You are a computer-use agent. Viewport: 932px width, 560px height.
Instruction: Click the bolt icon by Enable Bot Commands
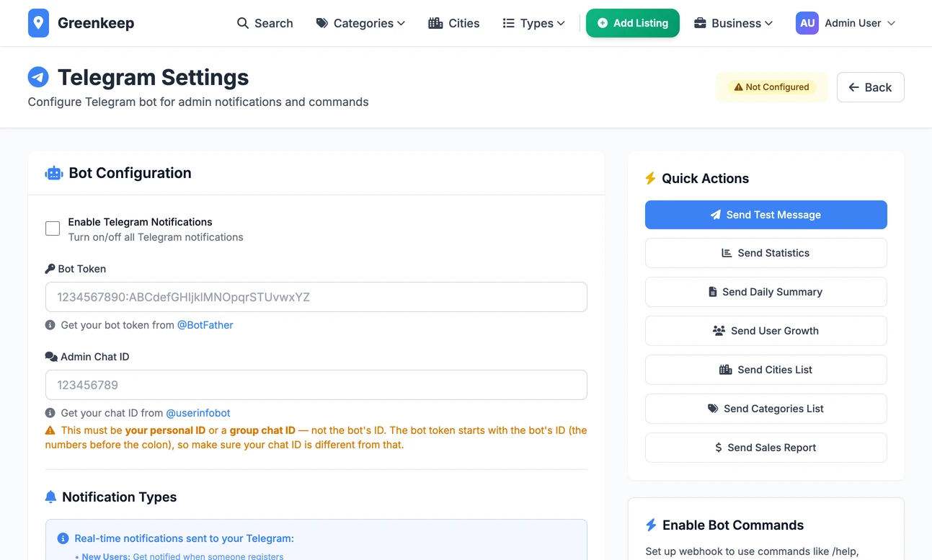(651, 525)
